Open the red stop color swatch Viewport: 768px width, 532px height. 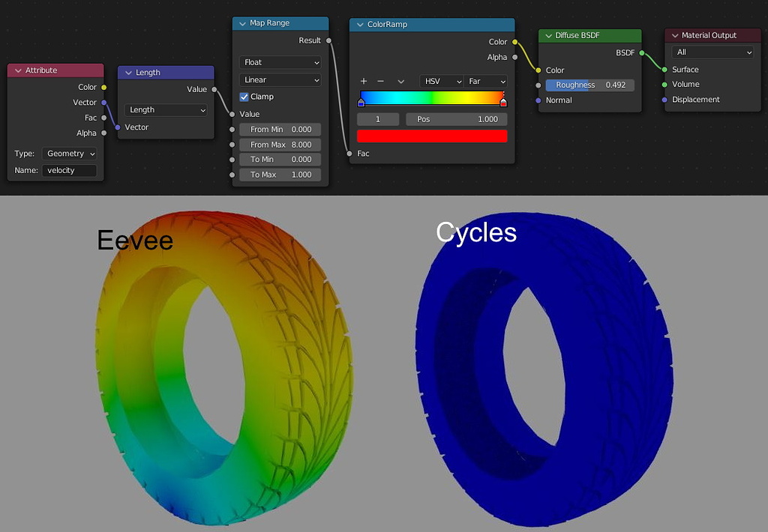pos(432,136)
